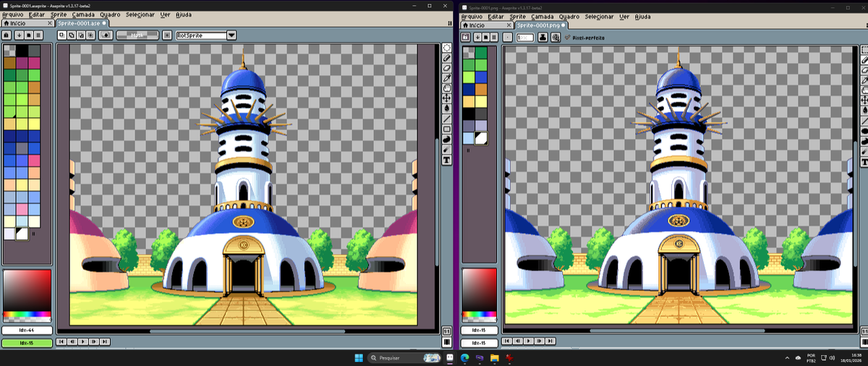The width and height of the screenshot is (868, 366).
Task: Select the Move tool in left window toolbox
Action: tap(447, 98)
